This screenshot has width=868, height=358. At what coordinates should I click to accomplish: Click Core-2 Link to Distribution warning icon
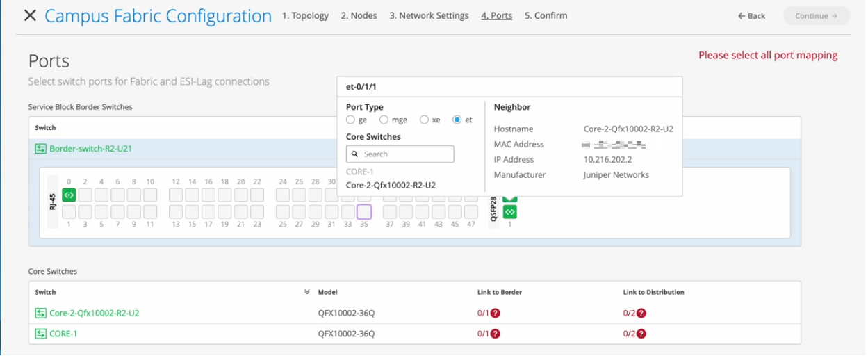coord(641,314)
